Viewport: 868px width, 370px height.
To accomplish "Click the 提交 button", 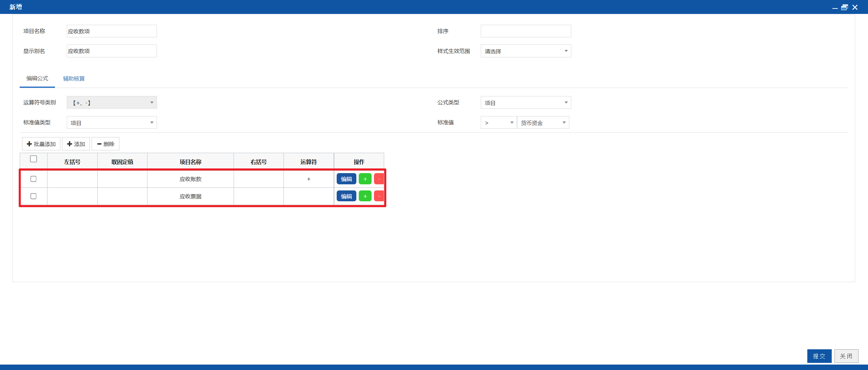I will tap(819, 356).
